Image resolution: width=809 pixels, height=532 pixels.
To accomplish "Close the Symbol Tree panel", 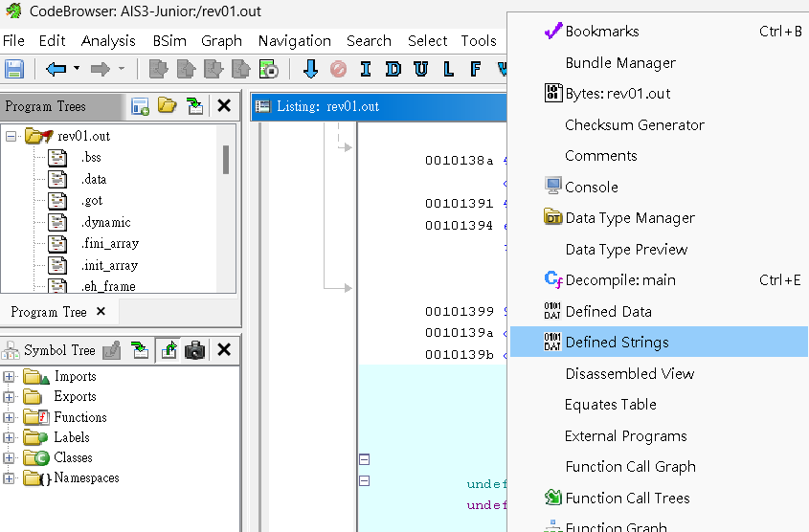I will 224,349.
